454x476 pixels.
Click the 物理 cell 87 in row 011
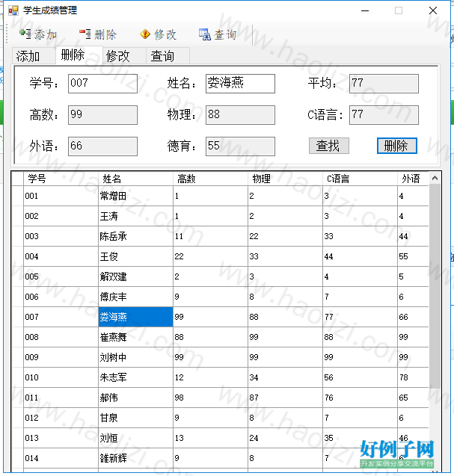tap(285, 398)
